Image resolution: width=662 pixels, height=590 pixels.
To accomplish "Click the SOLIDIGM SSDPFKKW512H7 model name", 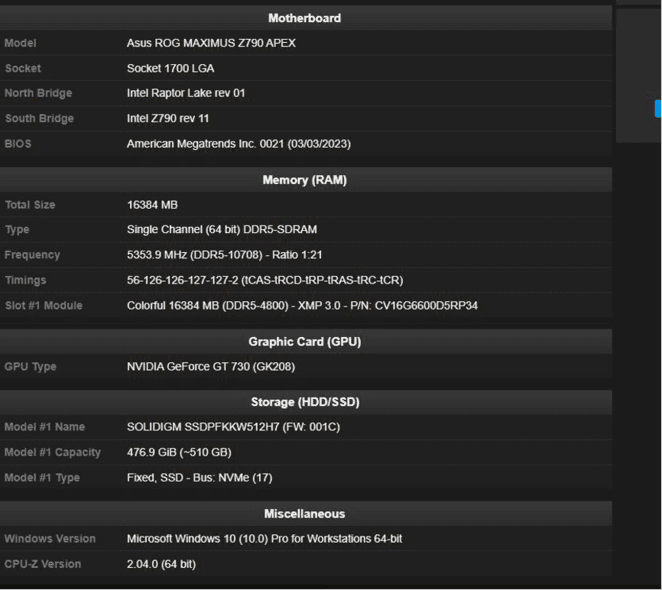I will coord(233,427).
